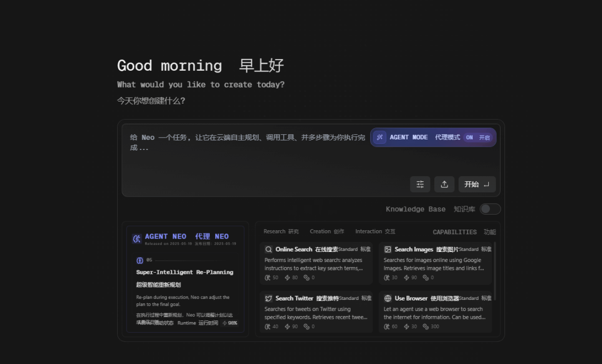Click the Agent Neo logo icon
This screenshot has height=364, width=602.
(x=137, y=239)
